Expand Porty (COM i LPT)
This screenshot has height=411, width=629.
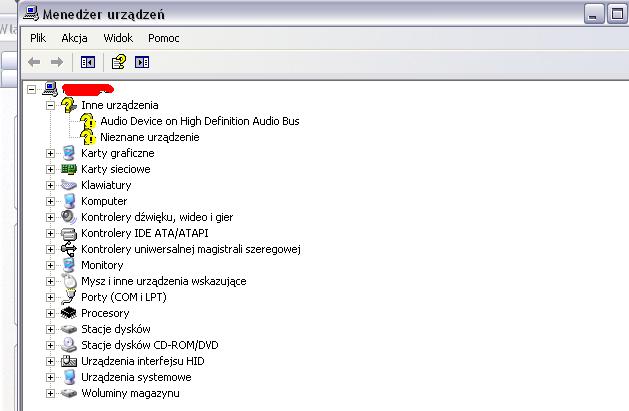tap(50, 297)
